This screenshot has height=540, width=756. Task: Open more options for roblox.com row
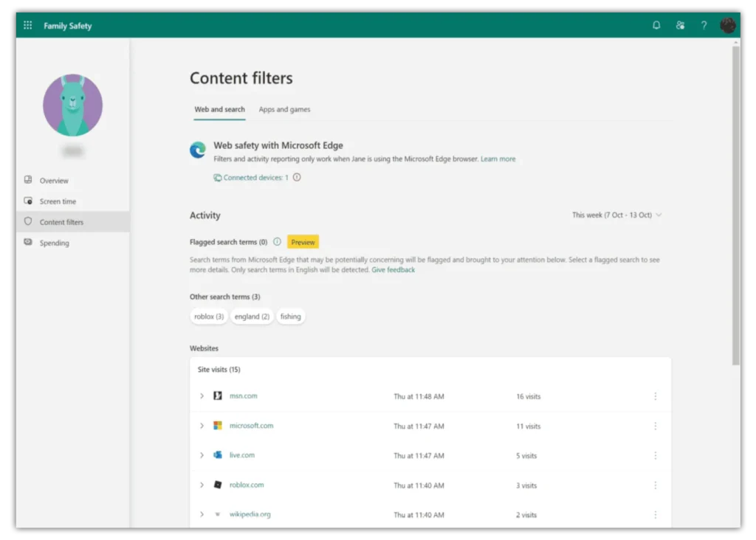pyautogui.click(x=656, y=485)
